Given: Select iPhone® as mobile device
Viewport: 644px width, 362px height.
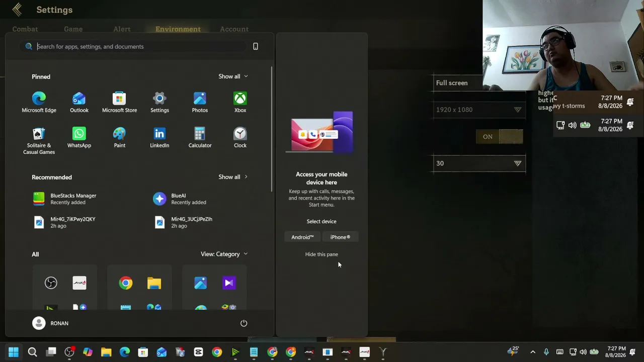Looking at the screenshot, I should pos(340,237).
